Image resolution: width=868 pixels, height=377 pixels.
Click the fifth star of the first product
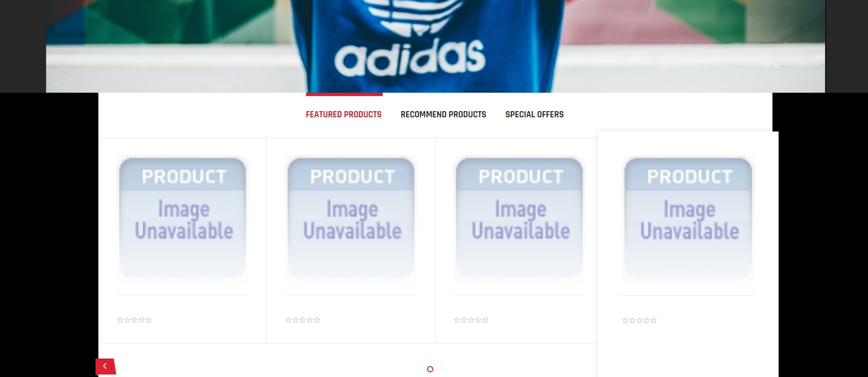point(149,320)
